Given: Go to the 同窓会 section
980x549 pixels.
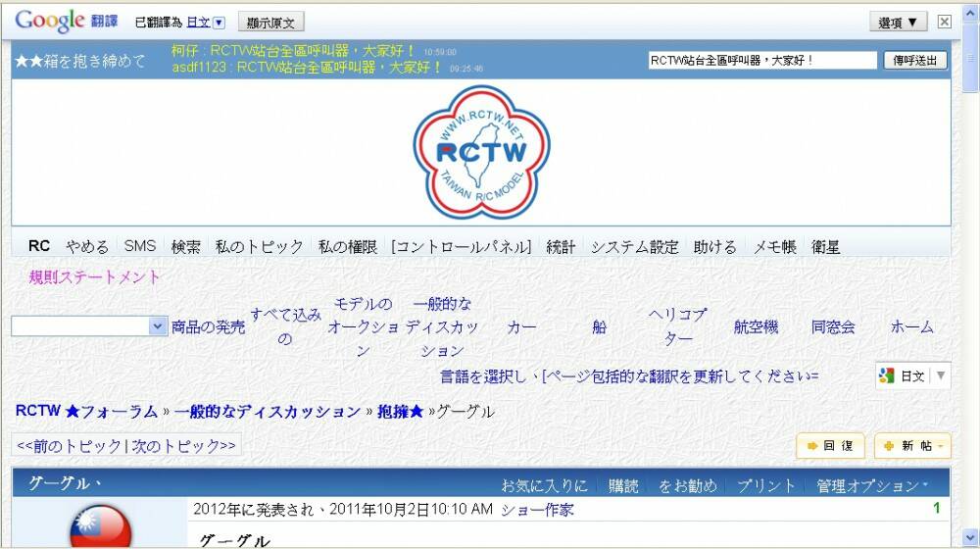Looking at the screenshot, I should (833, 327).
